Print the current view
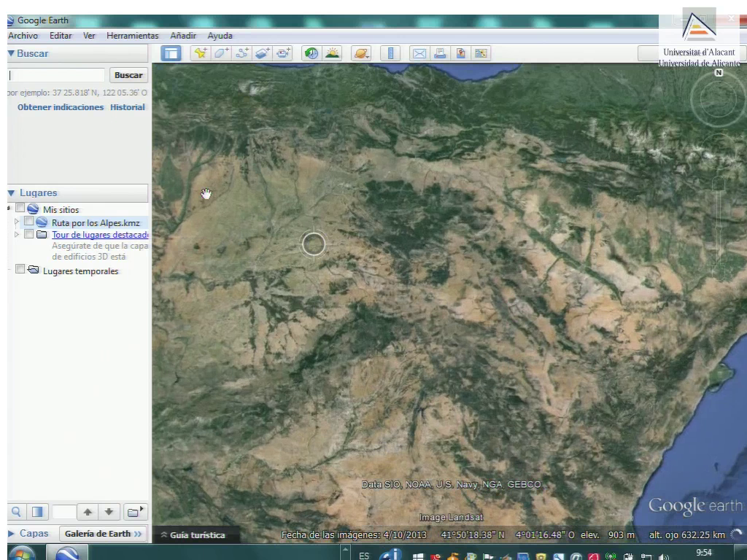The height and width of the screenshot is (560, 747). 440,53
